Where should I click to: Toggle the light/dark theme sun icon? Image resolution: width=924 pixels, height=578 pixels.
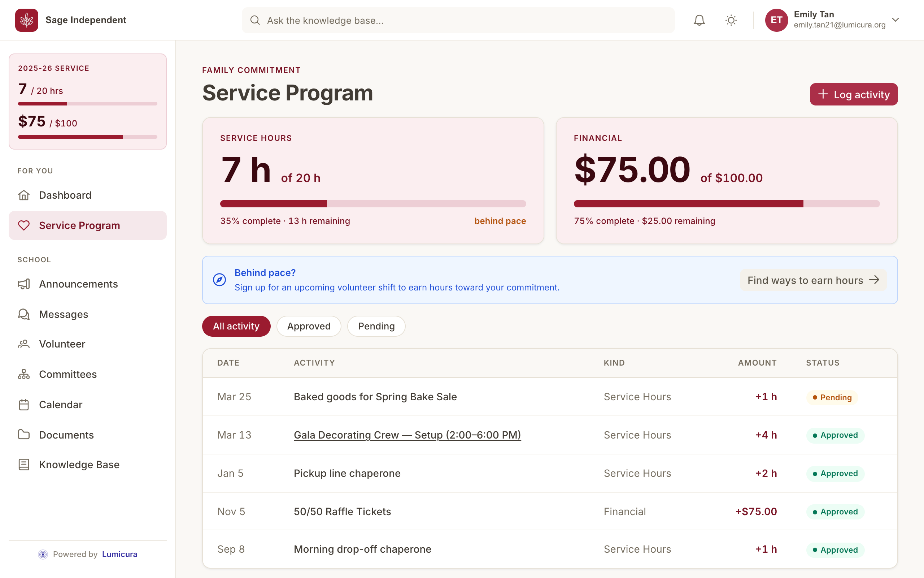[731, 20]
